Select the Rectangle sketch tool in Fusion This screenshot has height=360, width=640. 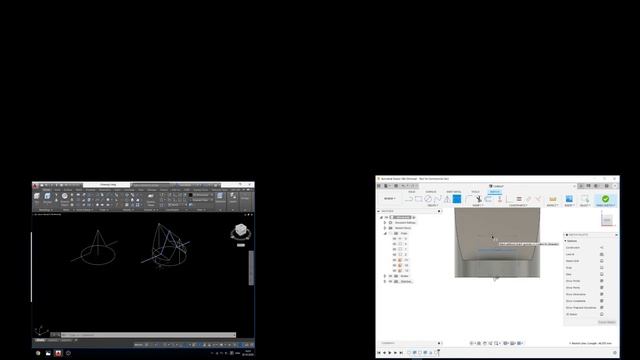point(418,199)
